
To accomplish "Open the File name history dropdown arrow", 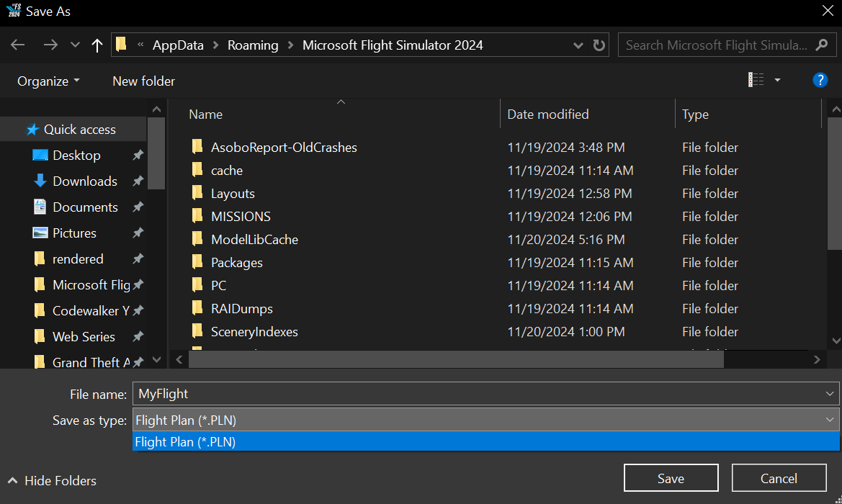I will click(x=830, y=393).
